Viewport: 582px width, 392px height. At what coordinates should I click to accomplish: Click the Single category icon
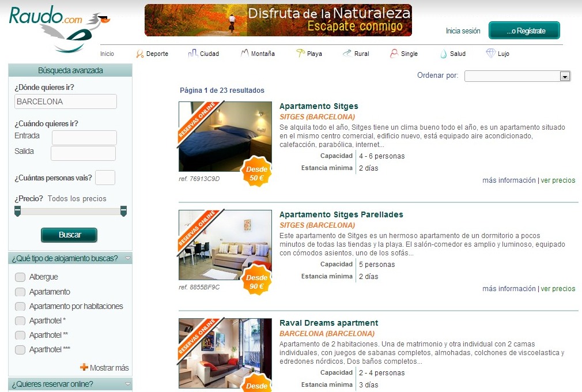394,52
